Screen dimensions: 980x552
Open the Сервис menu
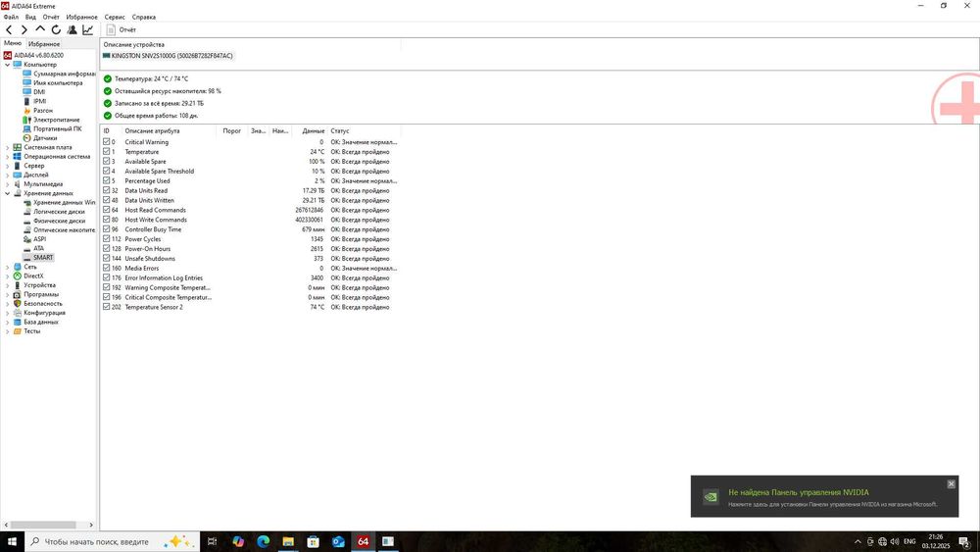click(x=115, y=17)
